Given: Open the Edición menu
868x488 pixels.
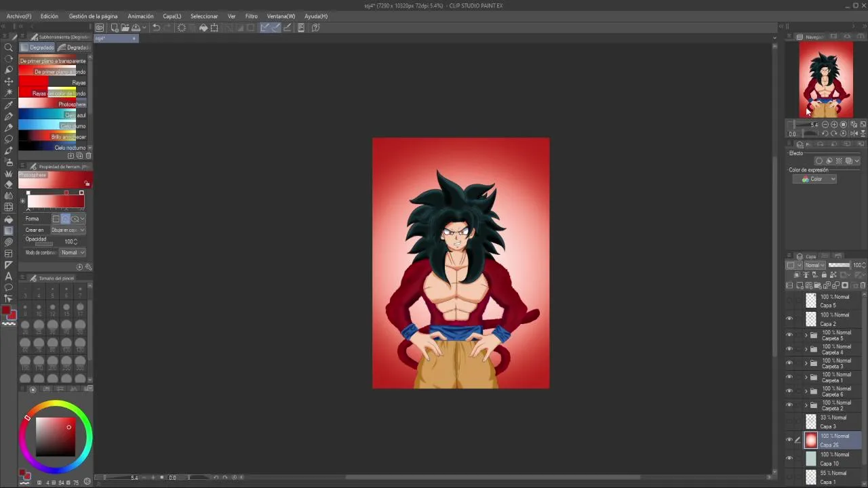Looking at the screenshot, I should (x=49, y=16).
